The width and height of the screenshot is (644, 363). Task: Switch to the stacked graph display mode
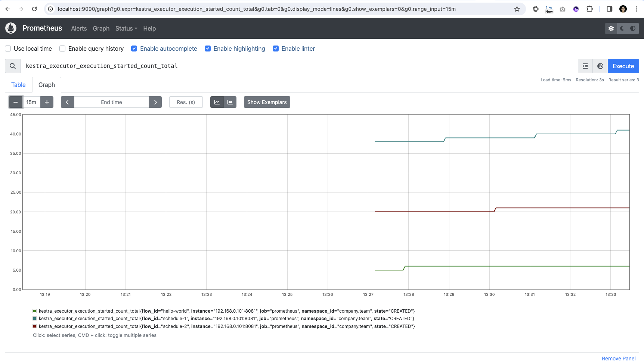click(x=230, y=102)
